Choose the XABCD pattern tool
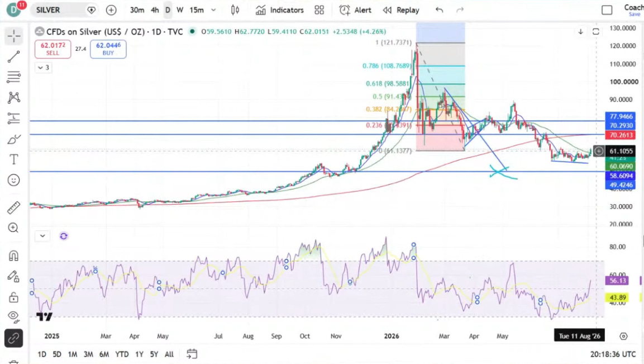The width and height of the screenshot is (644, 364). point(13,97)
